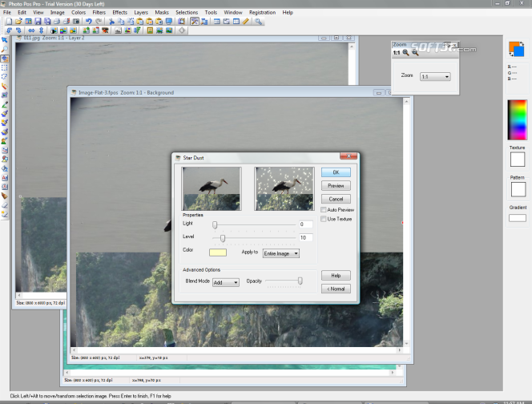
Task: Click the Preview button in Star Dust dialog
Action: coord(336,186)
